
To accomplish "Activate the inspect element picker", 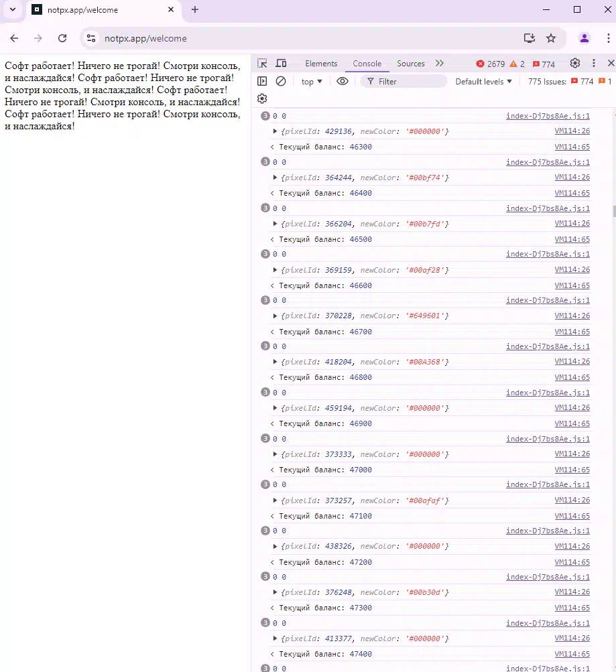I will point(262,64).
